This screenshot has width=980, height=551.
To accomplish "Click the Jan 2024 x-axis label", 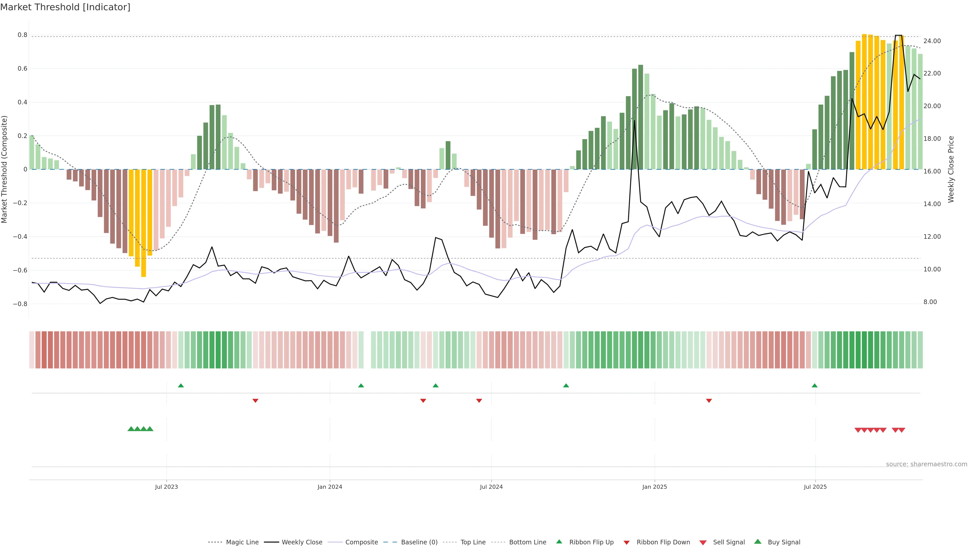I will click(x=330, y=487).
